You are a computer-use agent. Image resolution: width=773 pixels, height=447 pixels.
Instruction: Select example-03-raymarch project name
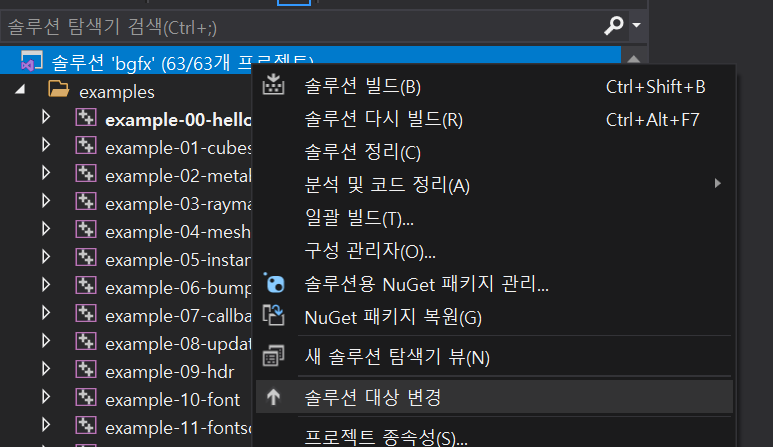(178, 205)
